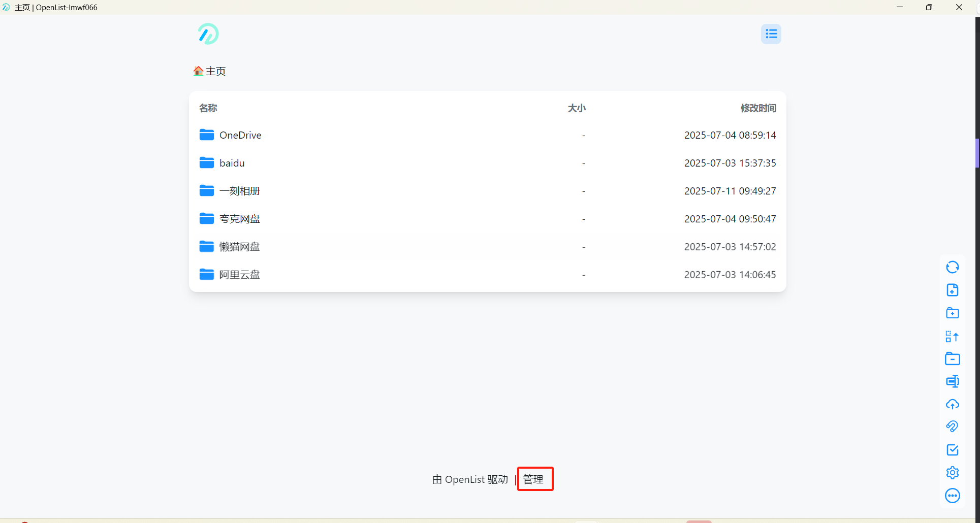The width and height of the screenshot is (980, 523).
Task: Click the refresh icon in the side toolbar
Action: [953, 267]
